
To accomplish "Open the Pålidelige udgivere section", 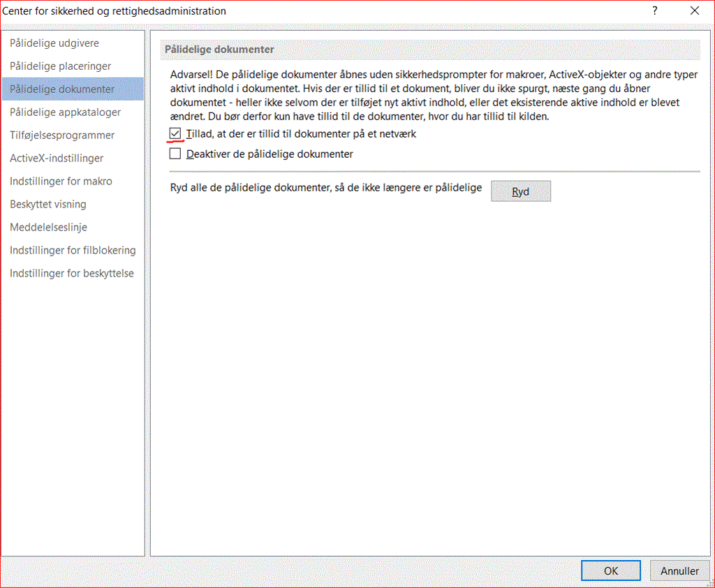I will point(73,43).
